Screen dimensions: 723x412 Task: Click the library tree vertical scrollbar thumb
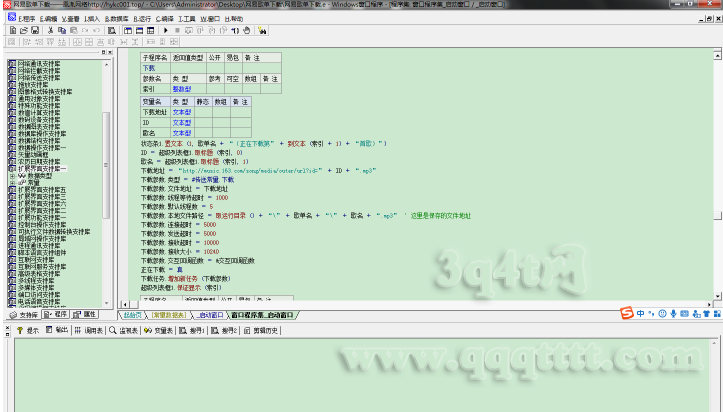click(106, 165)
